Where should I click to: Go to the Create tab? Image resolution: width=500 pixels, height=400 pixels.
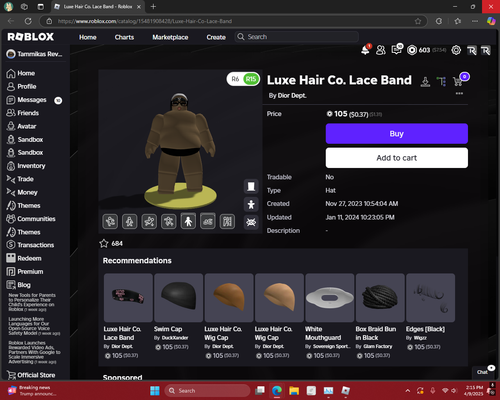point(216,37)
